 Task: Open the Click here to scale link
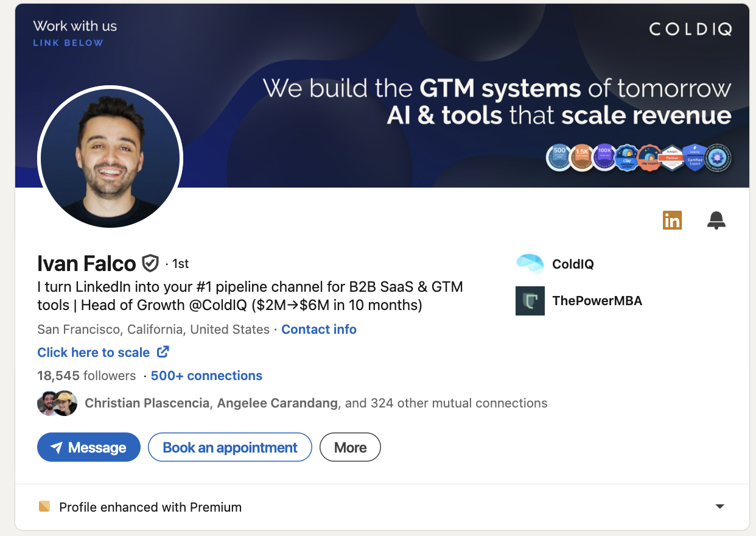[93, 352]
